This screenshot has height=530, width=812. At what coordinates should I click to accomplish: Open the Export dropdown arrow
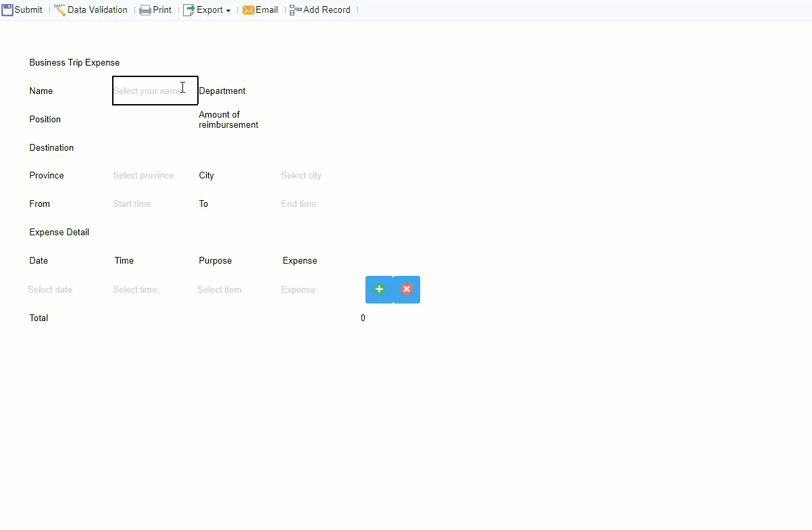coord(228,11)
